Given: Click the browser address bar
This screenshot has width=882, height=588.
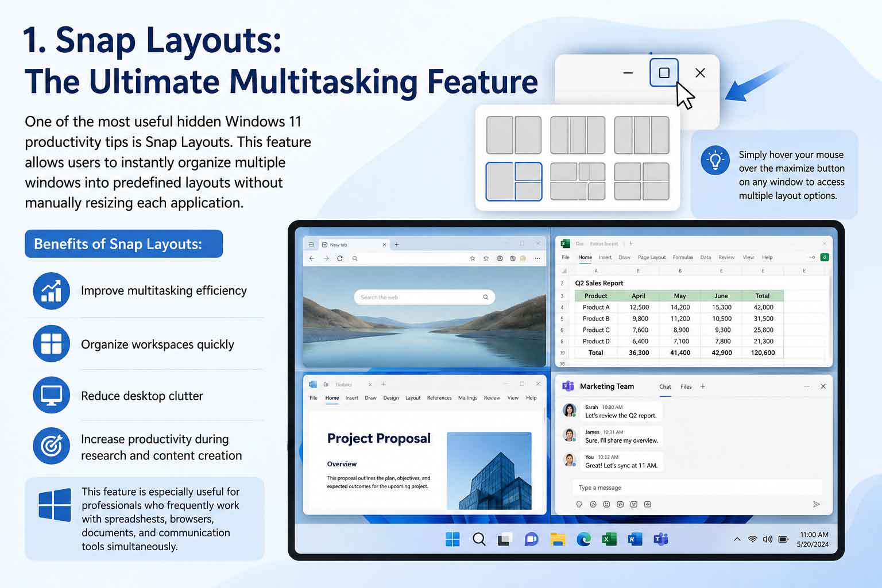Looking at the screenshot, I should pyautogui.click(x=409, y=258).
